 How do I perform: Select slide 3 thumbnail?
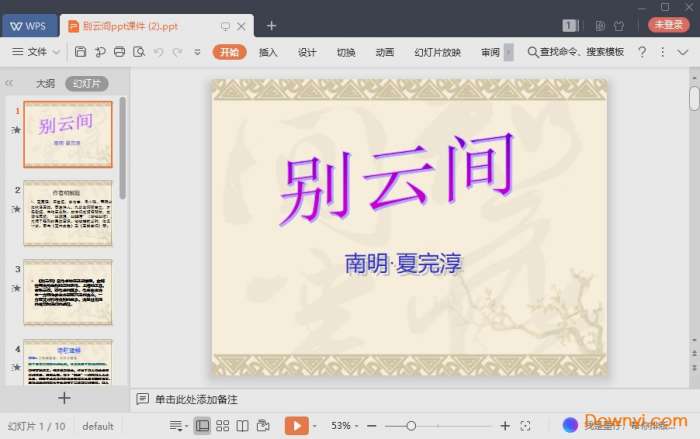(x=68, y=292)
